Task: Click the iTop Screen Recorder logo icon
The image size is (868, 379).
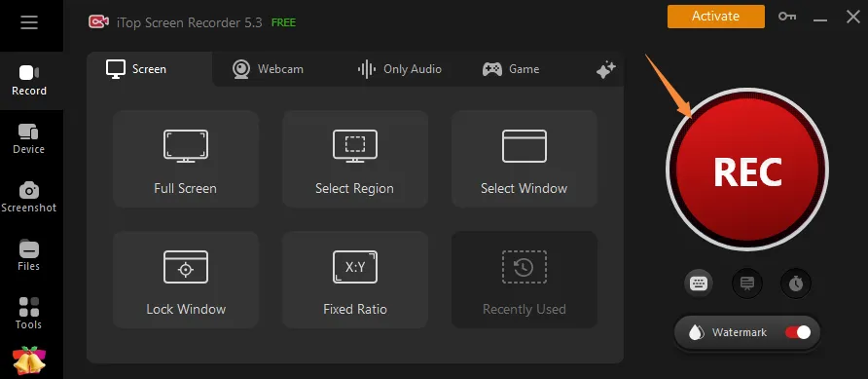Action: click(98, 22)
